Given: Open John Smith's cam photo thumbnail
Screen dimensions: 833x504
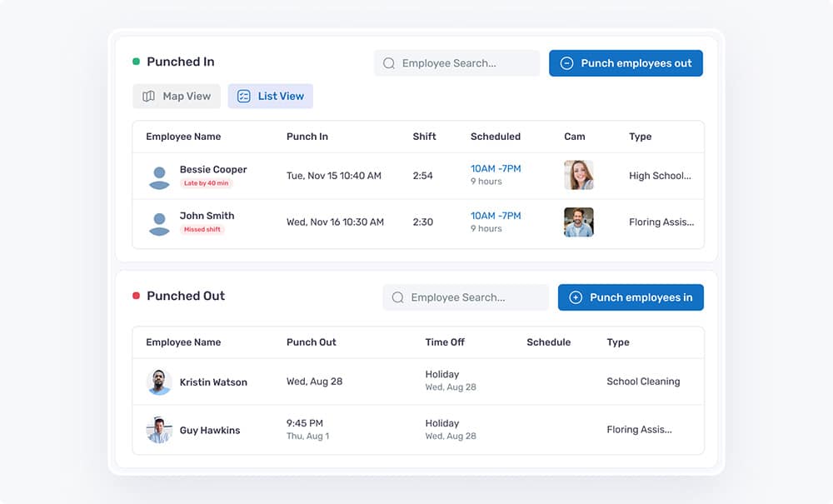Looking at the screenshot, I should tap(579, 222).
